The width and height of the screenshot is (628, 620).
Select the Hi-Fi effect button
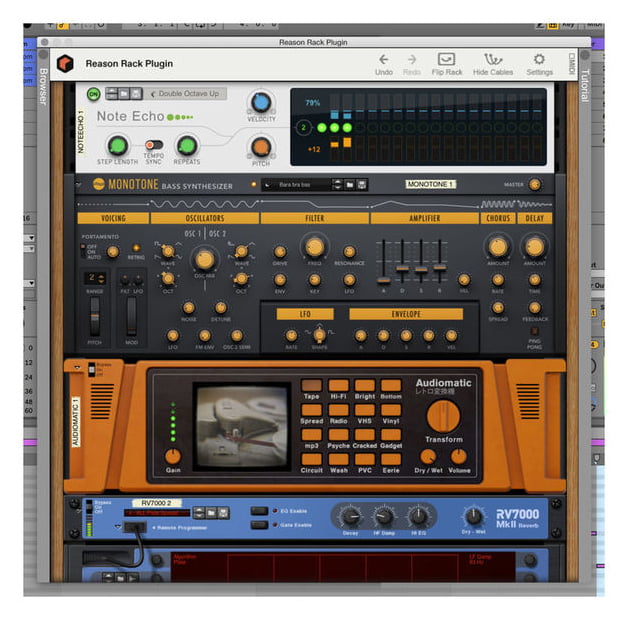click(338, 385)
